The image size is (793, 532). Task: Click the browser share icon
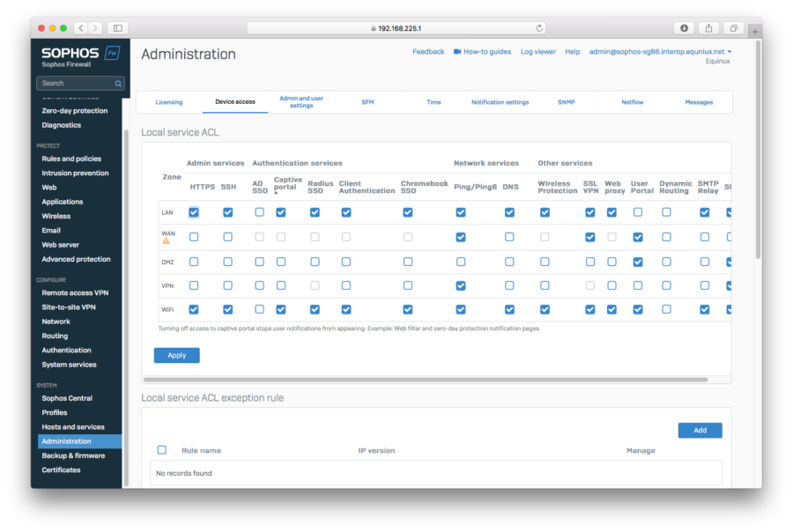708,28
